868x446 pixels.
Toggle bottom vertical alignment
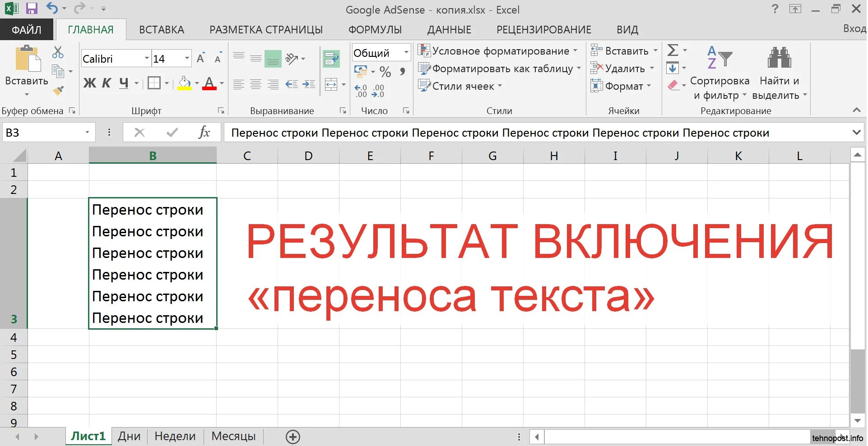click(273, 59)
